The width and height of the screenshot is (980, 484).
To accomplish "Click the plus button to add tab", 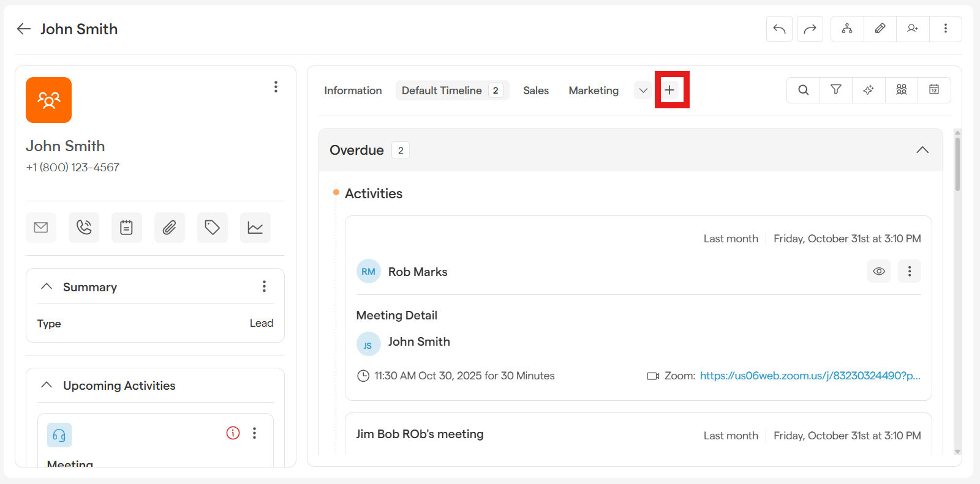I will pyautogui.click(x=670, y=90).
